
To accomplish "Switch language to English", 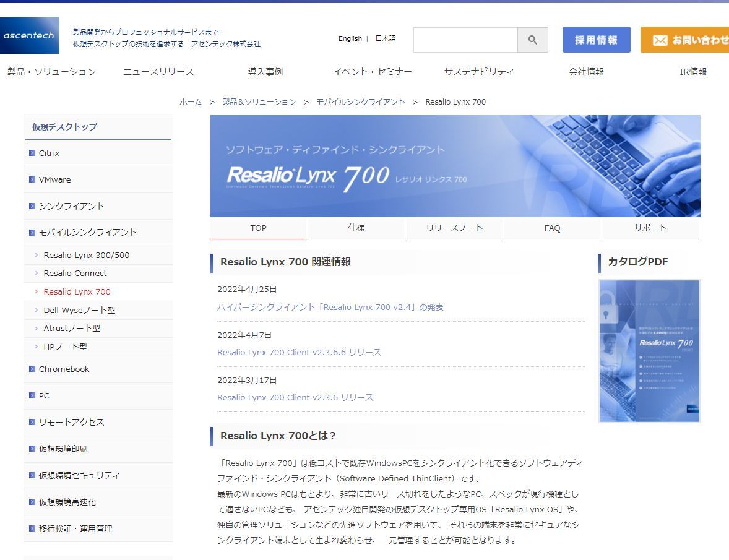I will [350, 38].
